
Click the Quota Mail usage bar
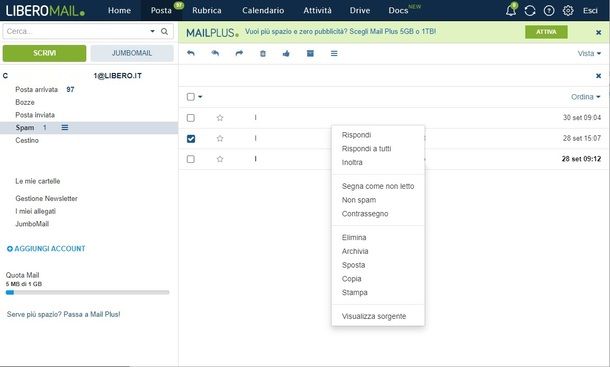coord(88,292)
